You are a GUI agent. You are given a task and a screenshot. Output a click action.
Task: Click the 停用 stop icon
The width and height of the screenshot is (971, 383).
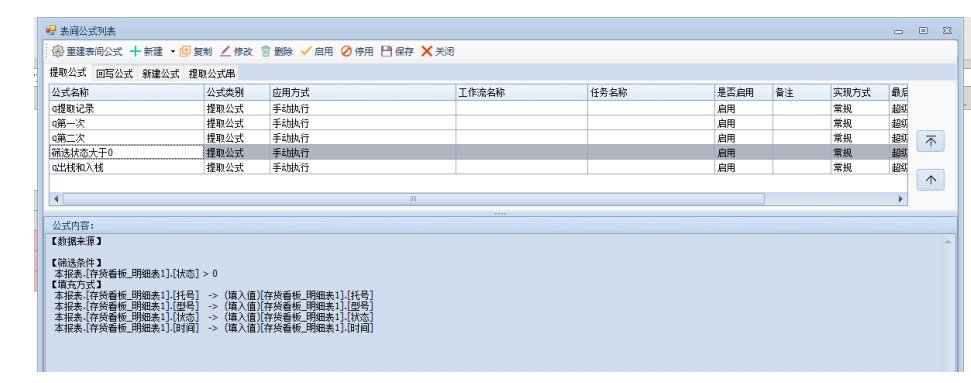(346, 51)
